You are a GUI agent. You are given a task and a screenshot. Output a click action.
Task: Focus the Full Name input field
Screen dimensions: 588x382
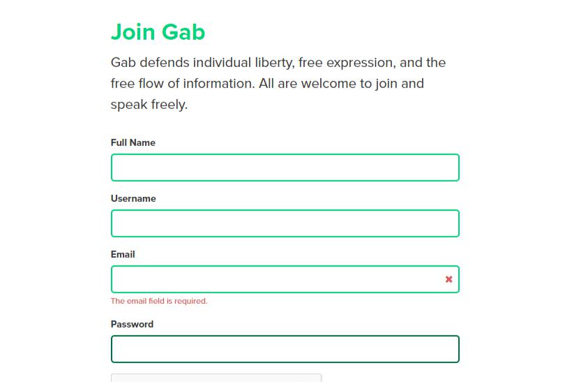285,168
